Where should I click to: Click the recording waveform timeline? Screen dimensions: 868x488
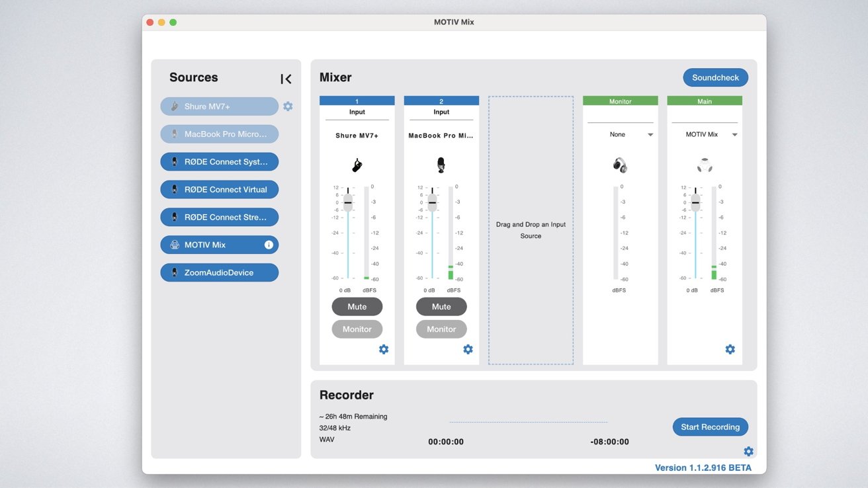coord(528,422)
